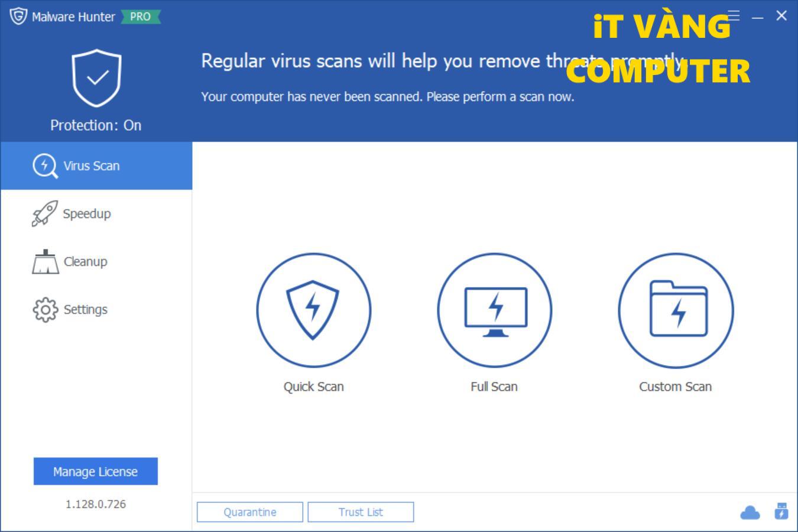Viewport: 798px width, 532px height.
Task: Click the Manage License button
Action: pyautogui.click(x=95, y=471)
